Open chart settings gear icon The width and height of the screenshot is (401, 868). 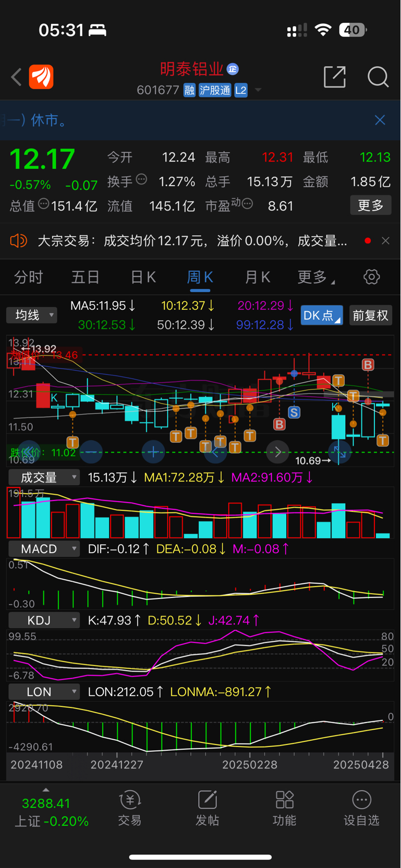[372, 277]
